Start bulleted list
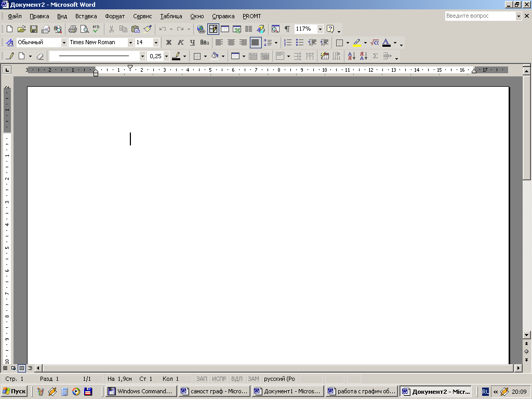Screen dimensions: 532x399 [300, 43]
